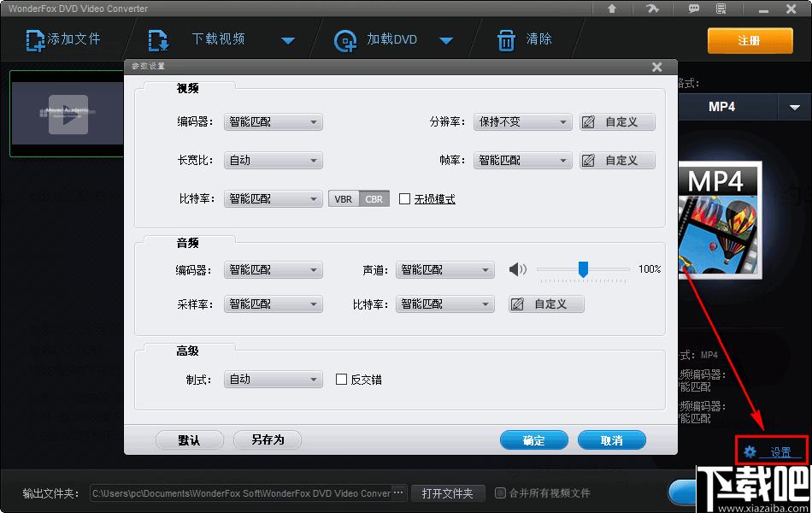Click the share arrow icon in title bar
Viewport: 812px width, 513px height.
pos(652,9)
